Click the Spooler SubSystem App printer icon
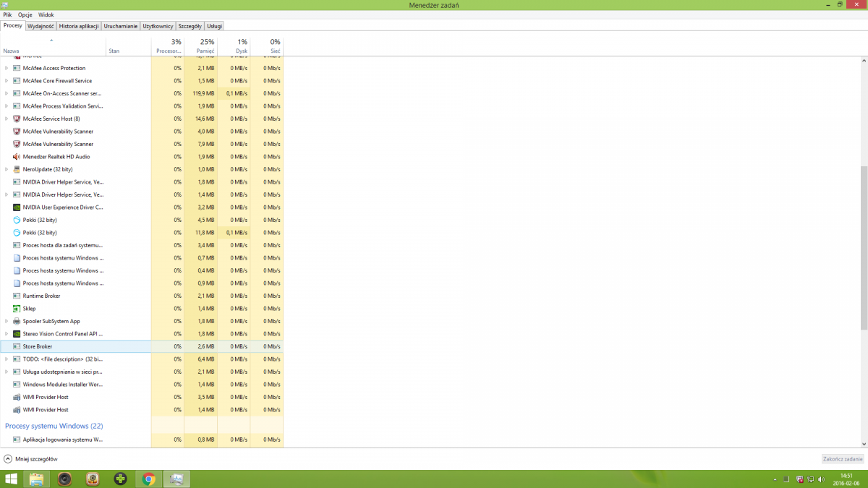Image resolution: width=868 pixels, height=488 pixels. (17, 321)
